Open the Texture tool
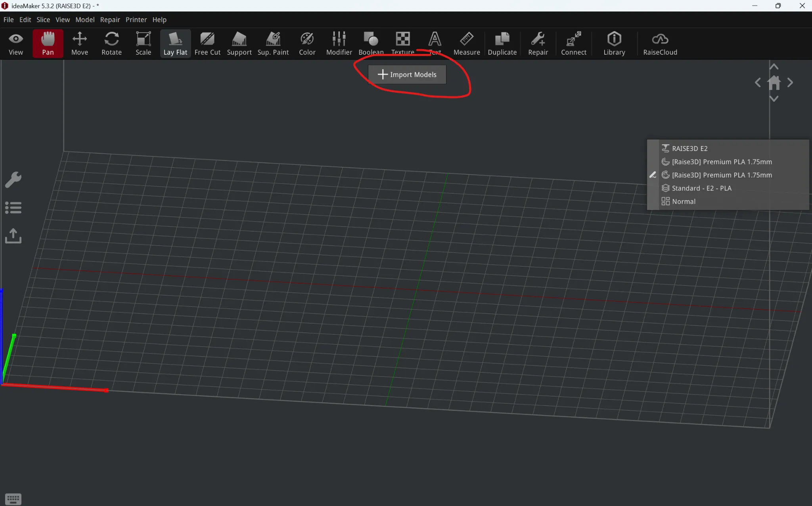812x506 pixels. 403,44
